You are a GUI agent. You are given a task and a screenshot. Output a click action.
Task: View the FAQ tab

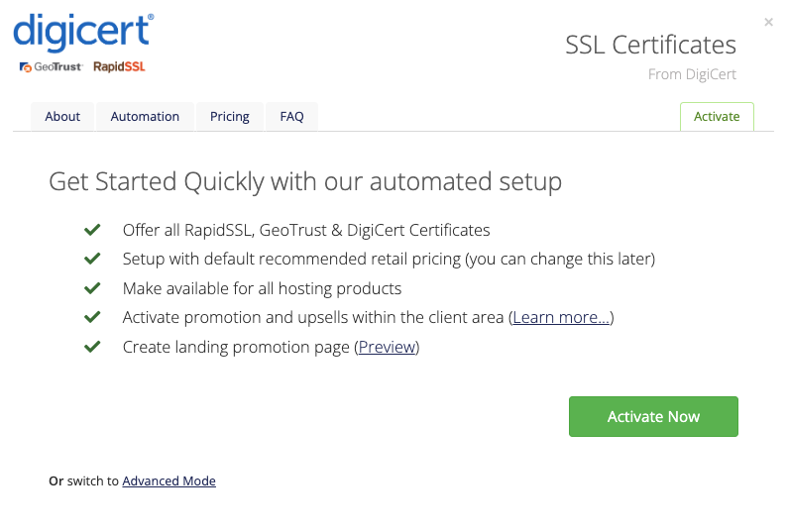(x=291, y=117)
